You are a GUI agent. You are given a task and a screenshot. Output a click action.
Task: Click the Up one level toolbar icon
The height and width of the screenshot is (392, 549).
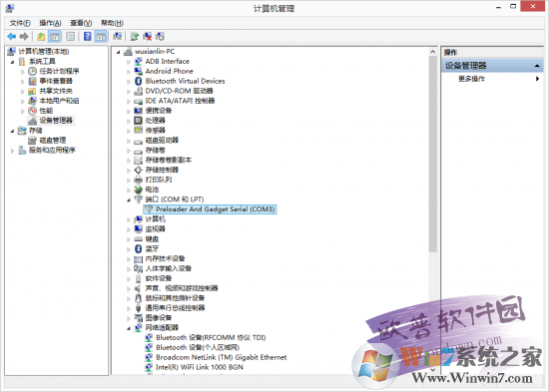(x=41, y=36)
